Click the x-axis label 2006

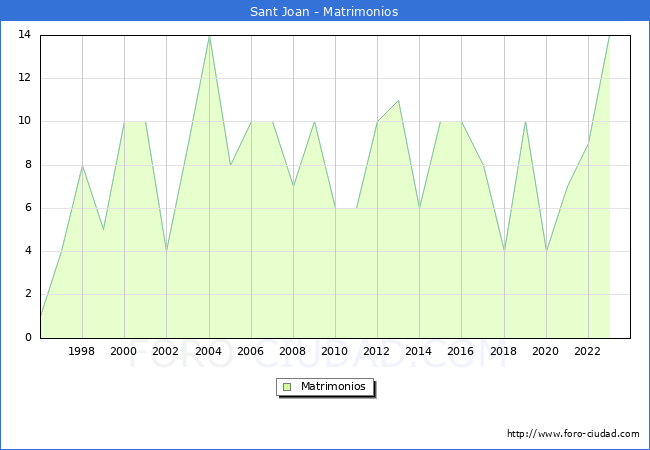point(250,351)
